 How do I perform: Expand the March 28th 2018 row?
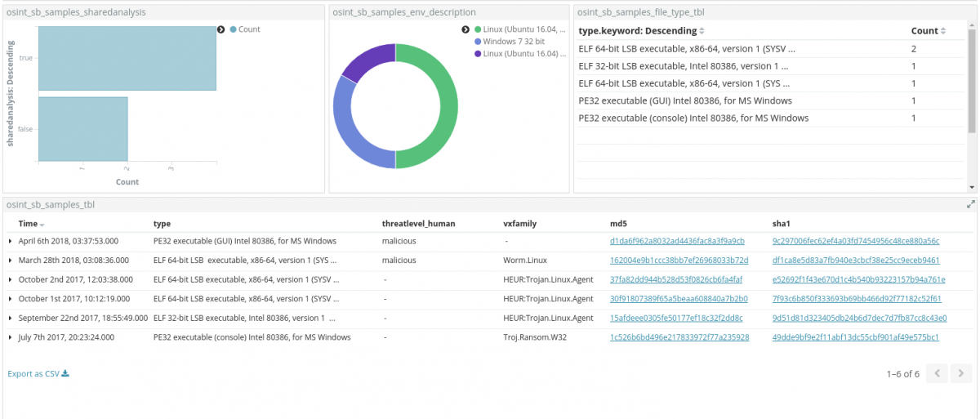tap(11, 261)
